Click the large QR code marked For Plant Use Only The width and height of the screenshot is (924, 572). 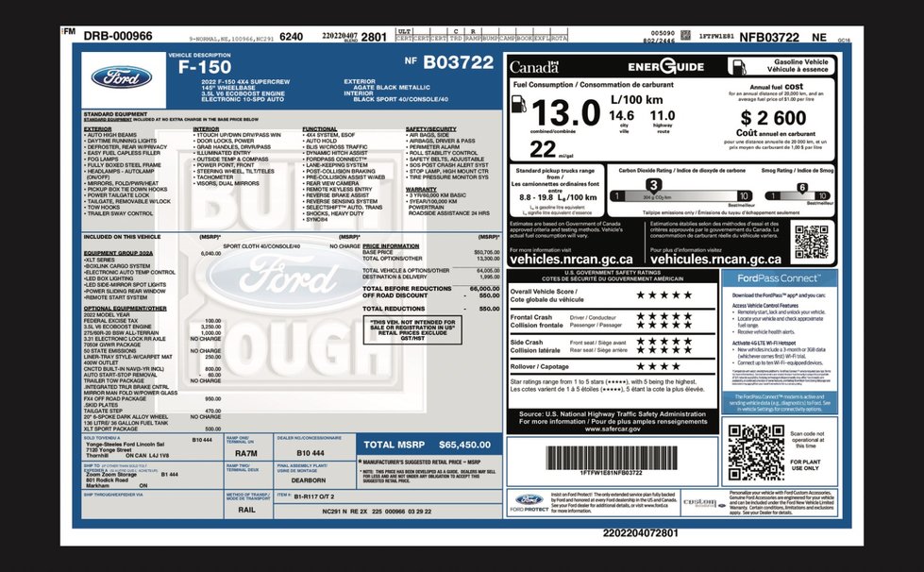(x=756, y=452)
